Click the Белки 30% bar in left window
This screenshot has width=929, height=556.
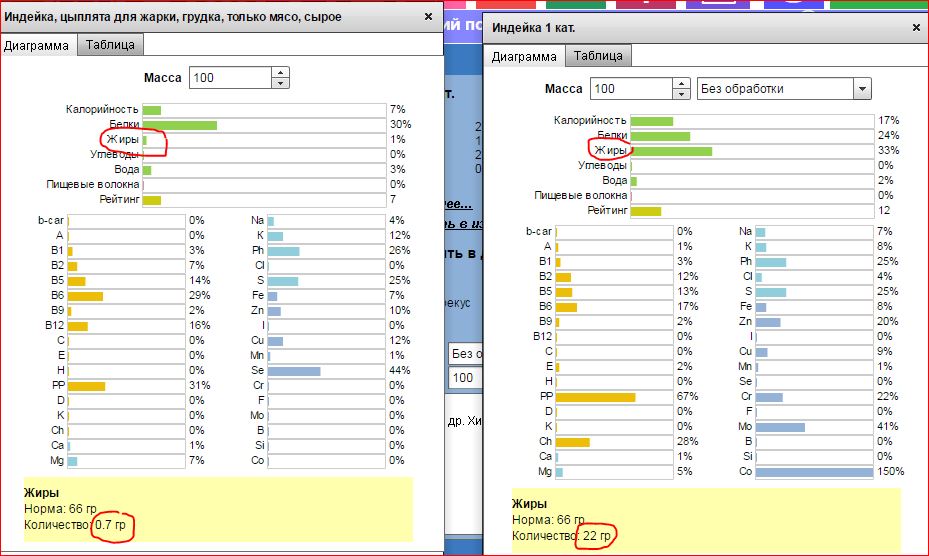click(180, 125)
